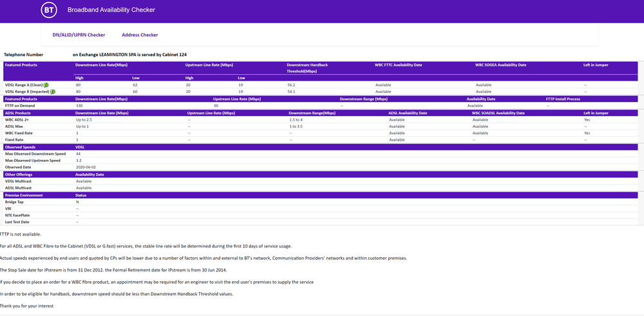Viewport: 644px width, 316px height.
Task: Click the Broadband Availability Checker title
Action: click(x=111, y=10)
